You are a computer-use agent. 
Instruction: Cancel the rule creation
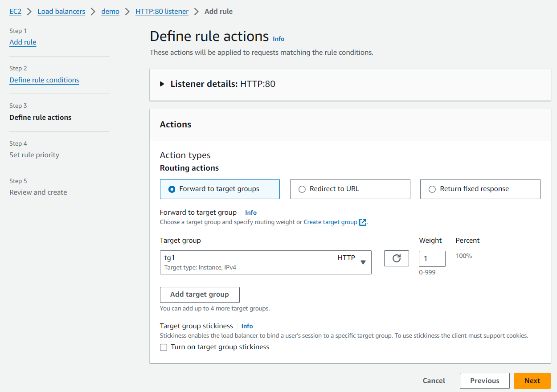(434, 380)
